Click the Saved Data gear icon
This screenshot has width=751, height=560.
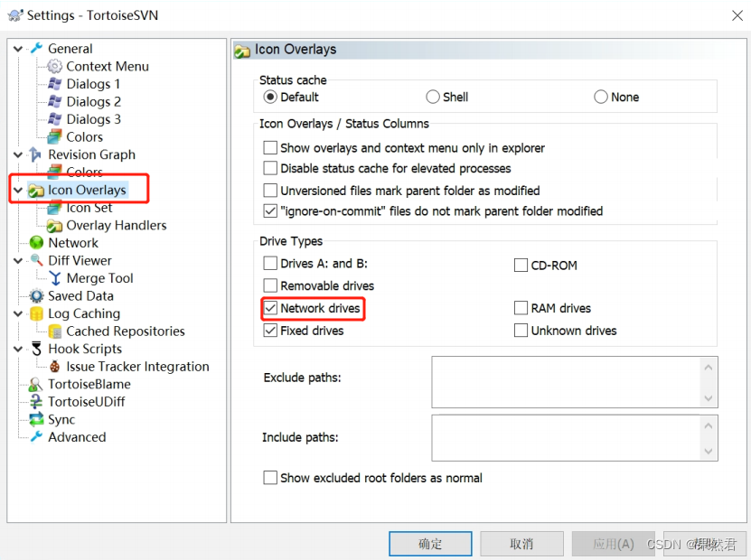(36, 295)
